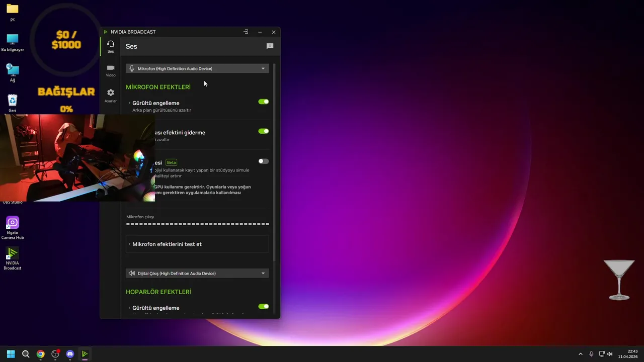This screenshot has height=362, width=644.
Task: Open clock showing 22:43
Action: (x=628, y=354)
